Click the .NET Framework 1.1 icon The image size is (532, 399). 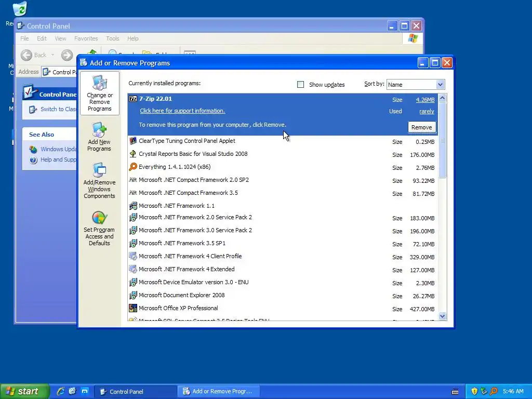pyautogui.click(x=133, y=206)
